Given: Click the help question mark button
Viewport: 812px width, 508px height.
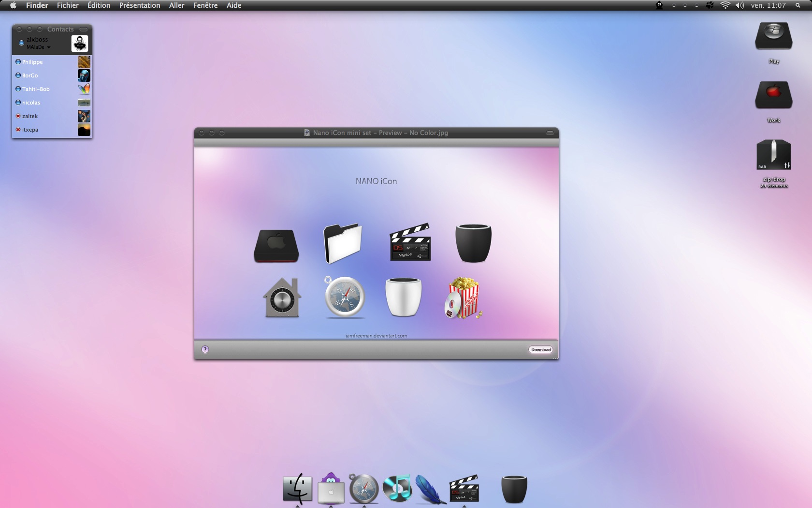Looking at the screenshot, I should [205, 349].
